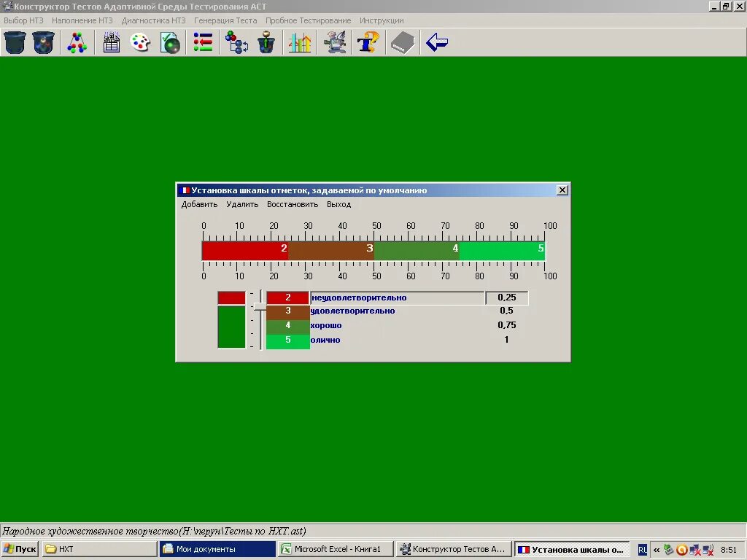The height and width of the screenshot is (560, 747).
Task: Open the Диагностика НТЗ menu
Action: 153,20
